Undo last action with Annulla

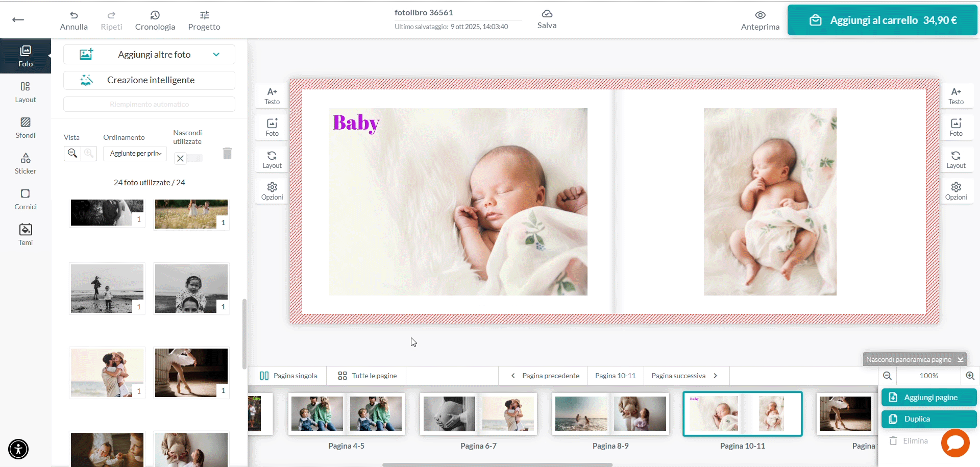click(74, 20)
